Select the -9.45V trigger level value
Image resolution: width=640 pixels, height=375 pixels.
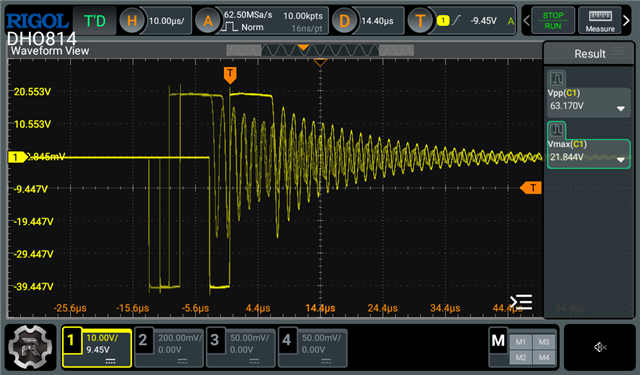[x=483, y=21]
